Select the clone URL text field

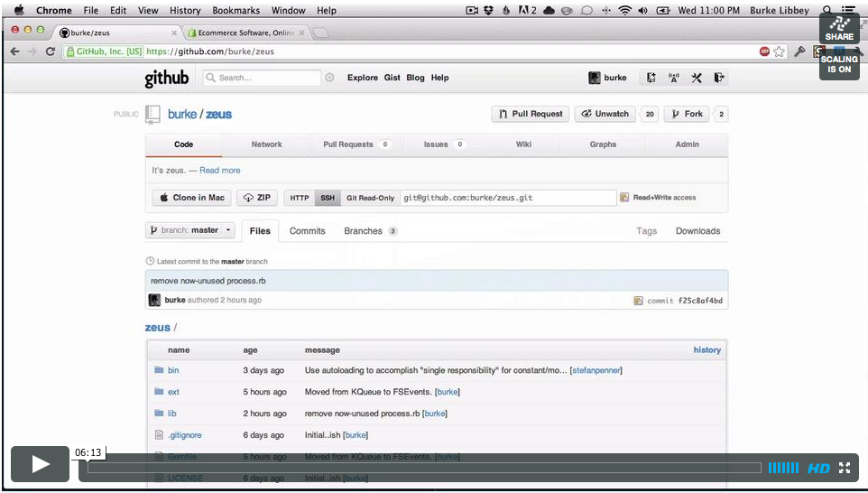508,198
